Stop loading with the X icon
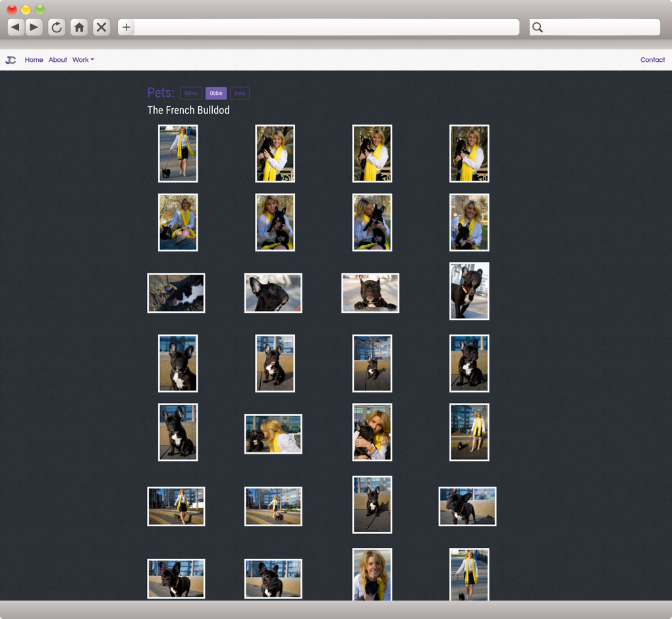 click(101, 27)
